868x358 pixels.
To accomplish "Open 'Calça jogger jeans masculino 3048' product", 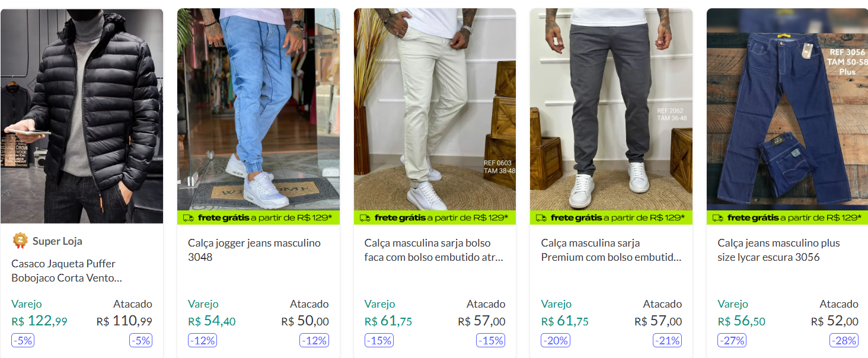I will [253, 250].
